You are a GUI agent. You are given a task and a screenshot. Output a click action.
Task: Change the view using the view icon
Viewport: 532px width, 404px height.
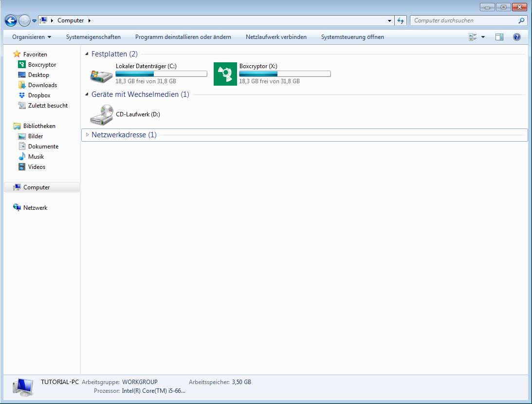coord(473,37)
